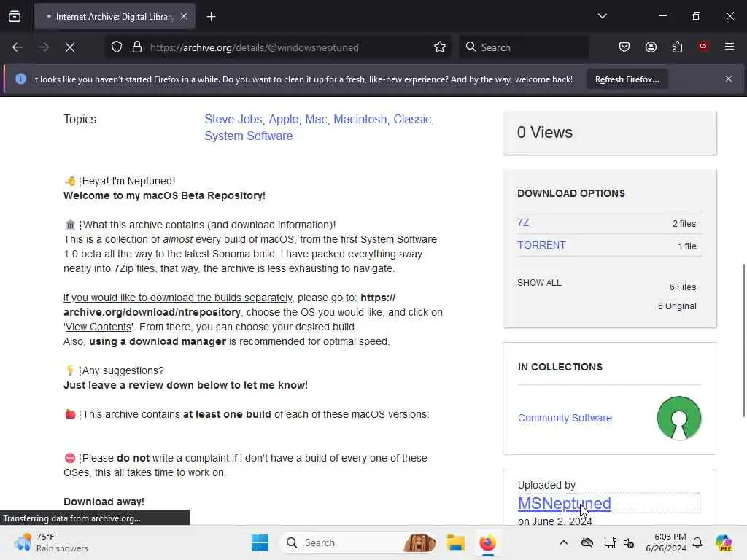Click the muted volume tray icon
The image size is (747, 560).
[x=629, y=542]
